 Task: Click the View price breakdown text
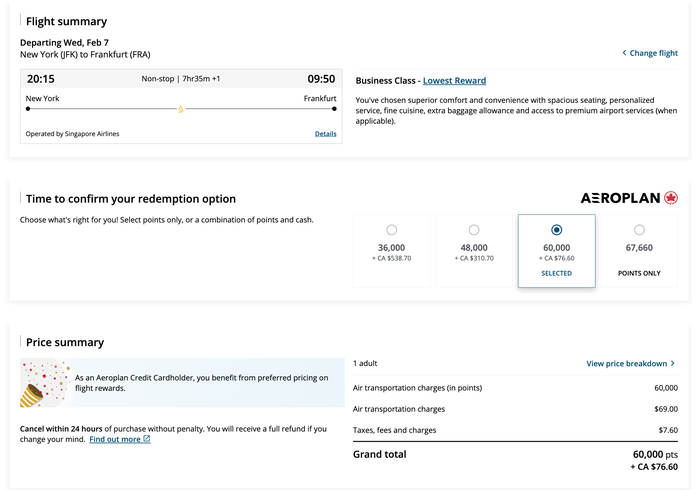point(626,363)
